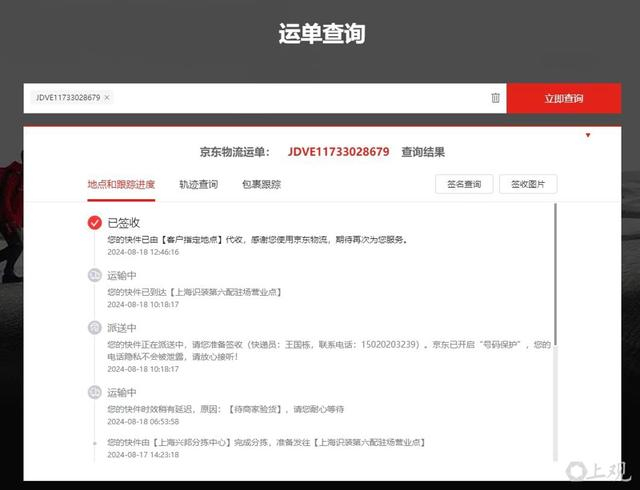Image resolution: width=640 pixels, height=490 pixels.
Task: Remove the JDVE11733028679 tag with its X
Action: point(107,98)
